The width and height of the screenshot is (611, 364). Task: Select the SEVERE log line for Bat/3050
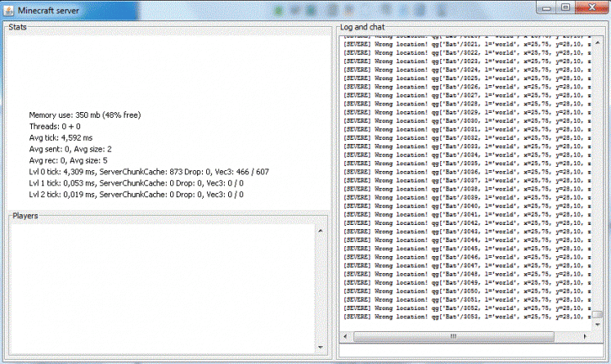467,291
